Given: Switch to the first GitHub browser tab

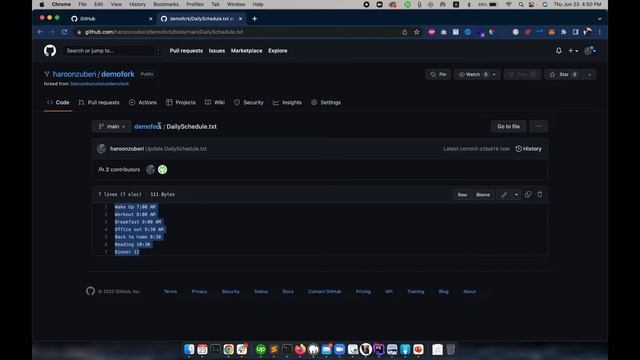Looking at the screenshot, I should 110,19.
